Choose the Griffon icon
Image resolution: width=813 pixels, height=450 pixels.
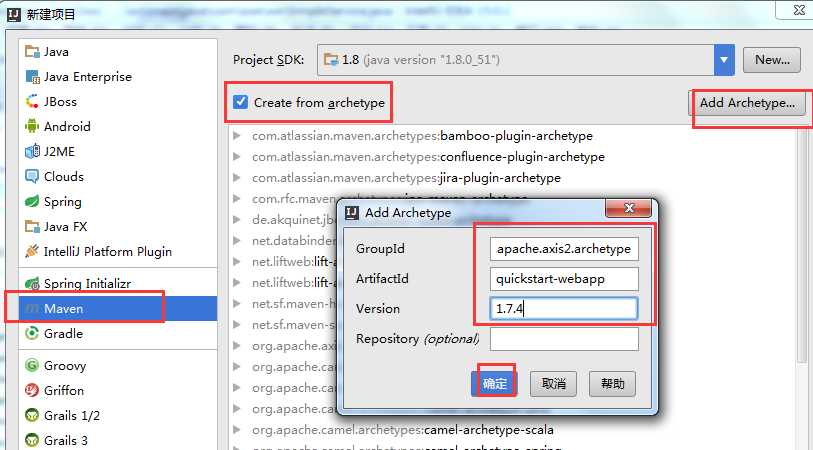(x=32, y=390)
